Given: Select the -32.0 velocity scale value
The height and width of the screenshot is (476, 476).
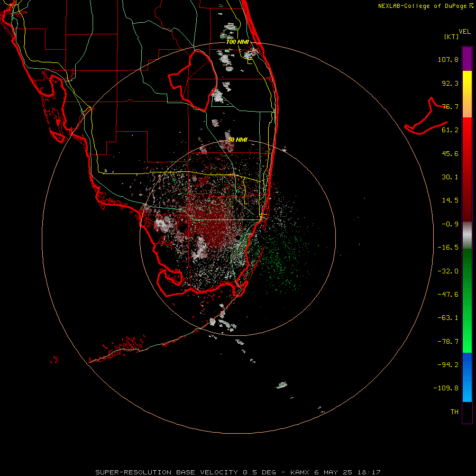Looking at the screenshot, I should pyautogui.click(x=448, y=271).
